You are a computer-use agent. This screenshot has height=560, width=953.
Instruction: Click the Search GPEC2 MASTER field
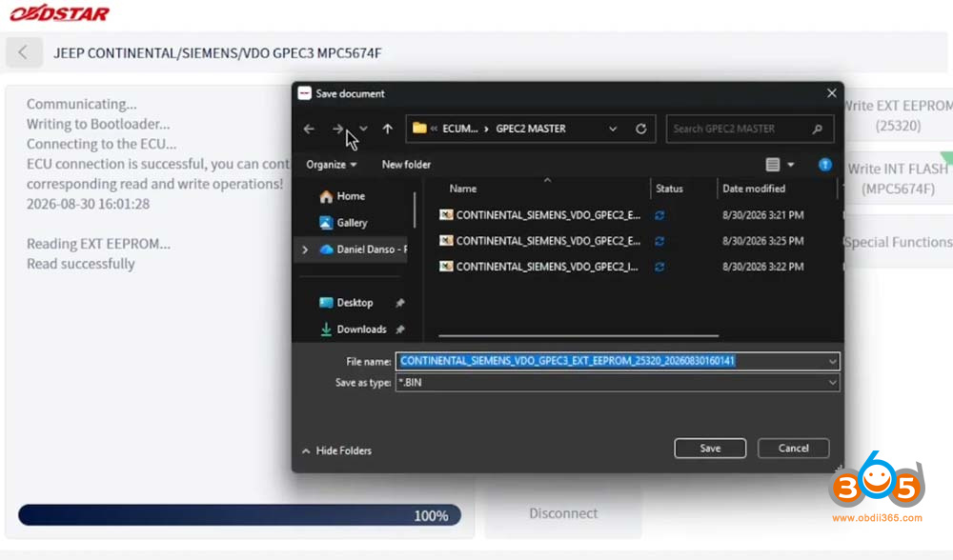[x=750, y=129]
